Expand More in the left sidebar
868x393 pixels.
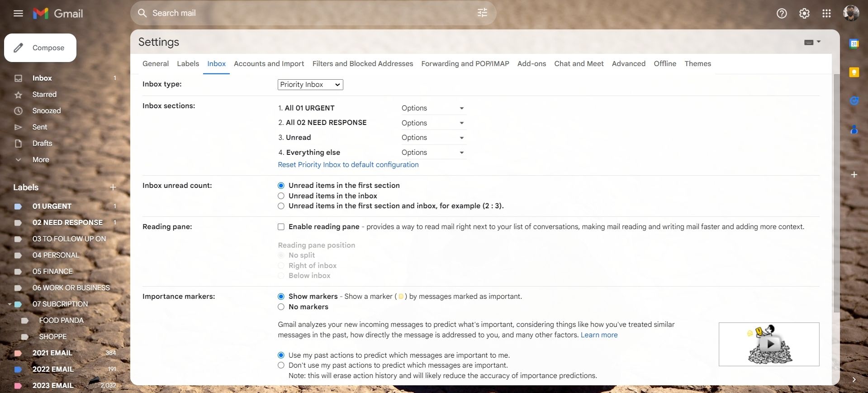pyautogui.click(x=41, y=160)
